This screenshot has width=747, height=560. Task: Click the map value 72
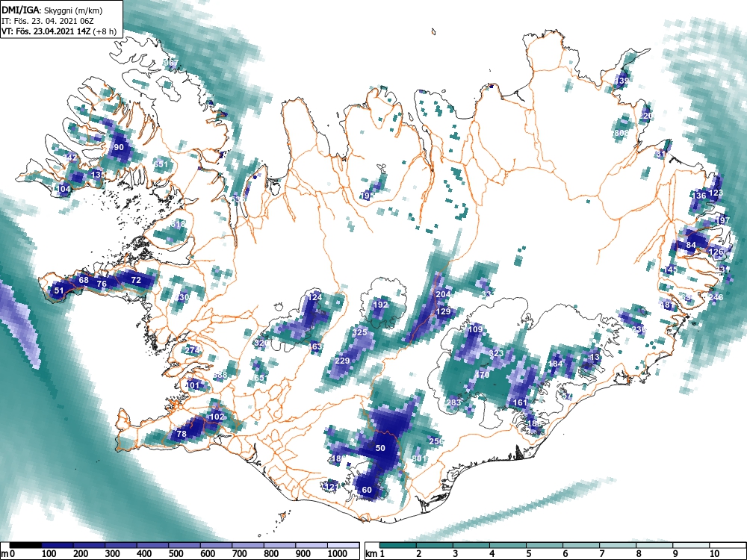coord(136,280)
